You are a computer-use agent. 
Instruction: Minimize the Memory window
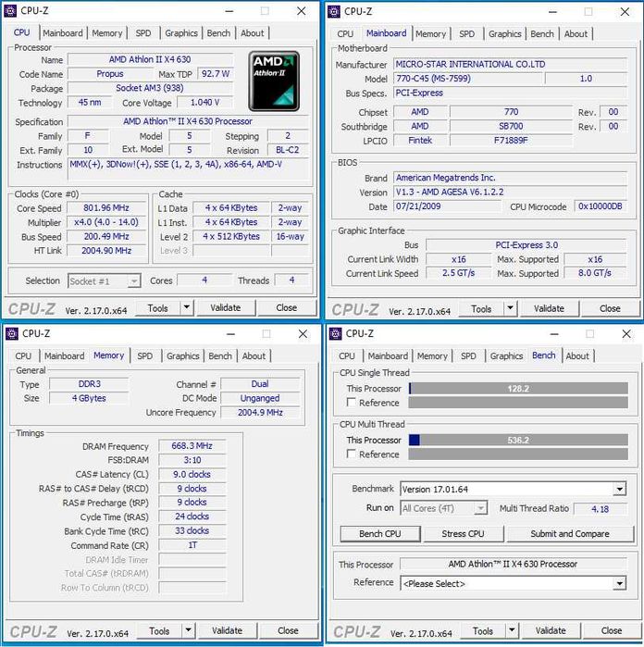pyautogui.click(x=230, y=333)
